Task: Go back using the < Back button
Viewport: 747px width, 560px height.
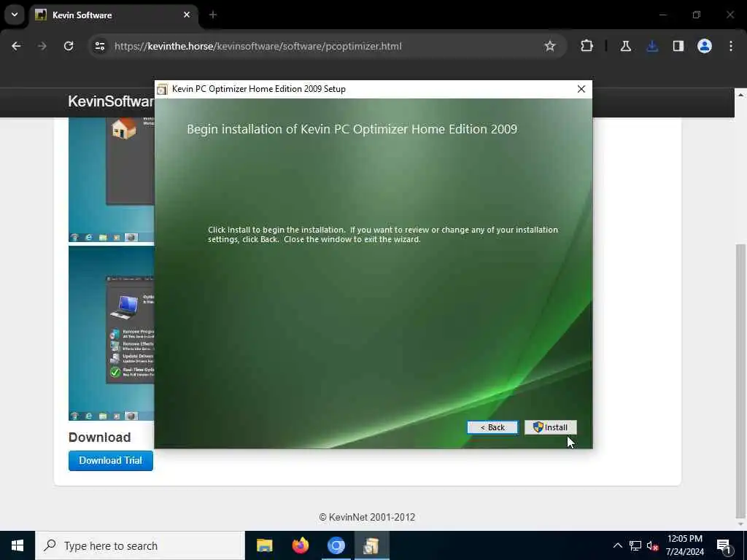Action: point(492,427)
